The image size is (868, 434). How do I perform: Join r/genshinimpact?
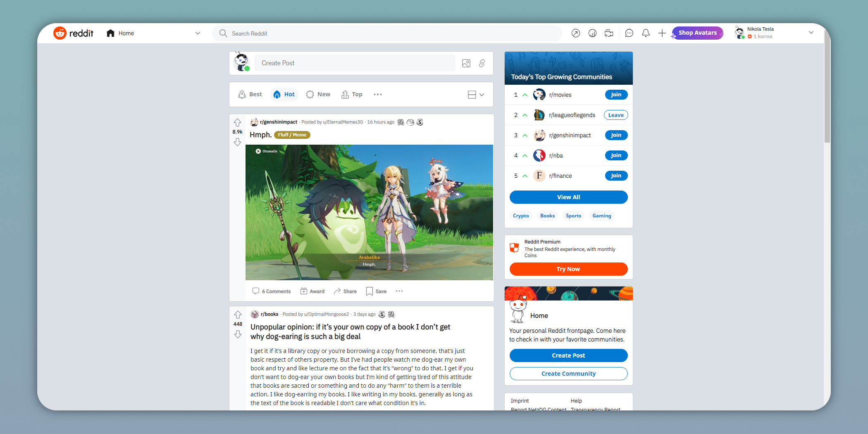click(x=616, y=135)
